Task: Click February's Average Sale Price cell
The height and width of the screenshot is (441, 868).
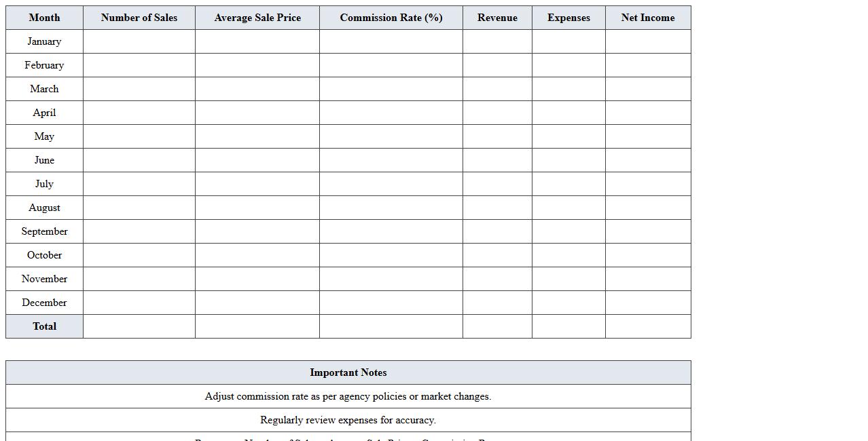Action: 257,65
